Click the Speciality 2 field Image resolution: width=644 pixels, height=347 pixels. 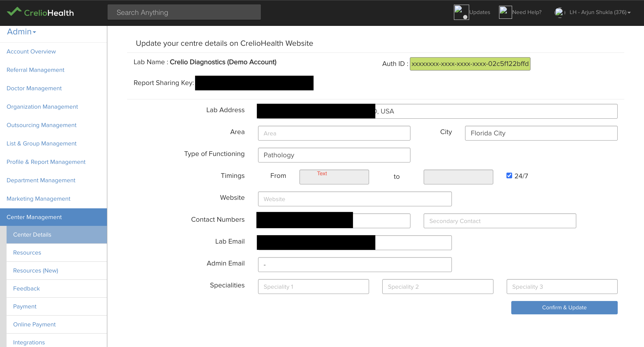[437, 287]
